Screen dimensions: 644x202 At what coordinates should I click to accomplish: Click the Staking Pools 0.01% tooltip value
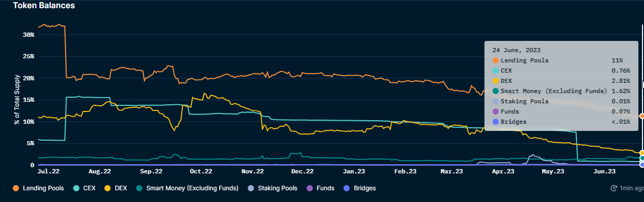(620, 101)
